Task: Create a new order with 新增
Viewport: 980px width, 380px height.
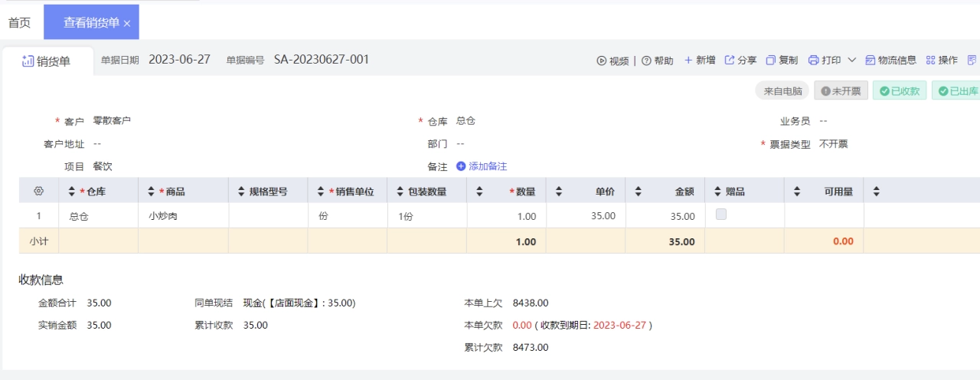Action: pos(700,60)
